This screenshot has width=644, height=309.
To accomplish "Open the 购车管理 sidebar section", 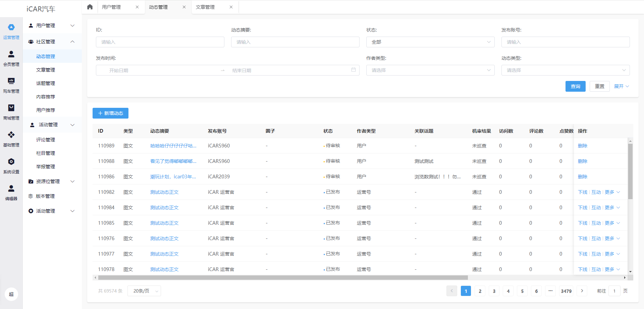I will pos(11,85).
